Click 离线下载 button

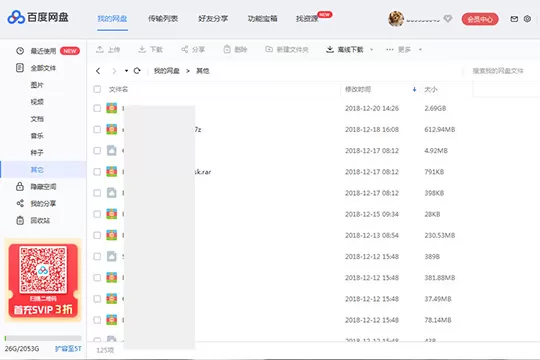(x=345, y=50)
